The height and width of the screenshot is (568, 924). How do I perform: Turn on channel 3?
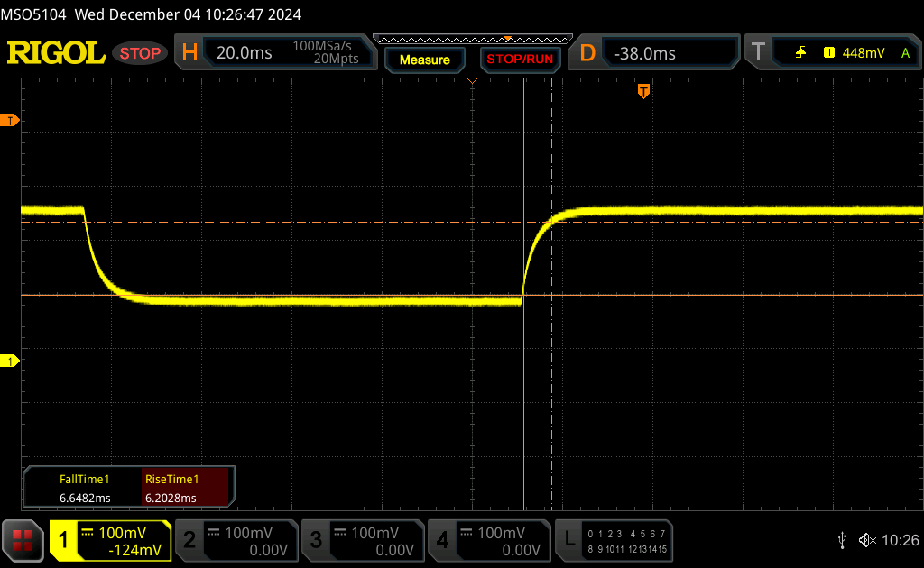362,540
